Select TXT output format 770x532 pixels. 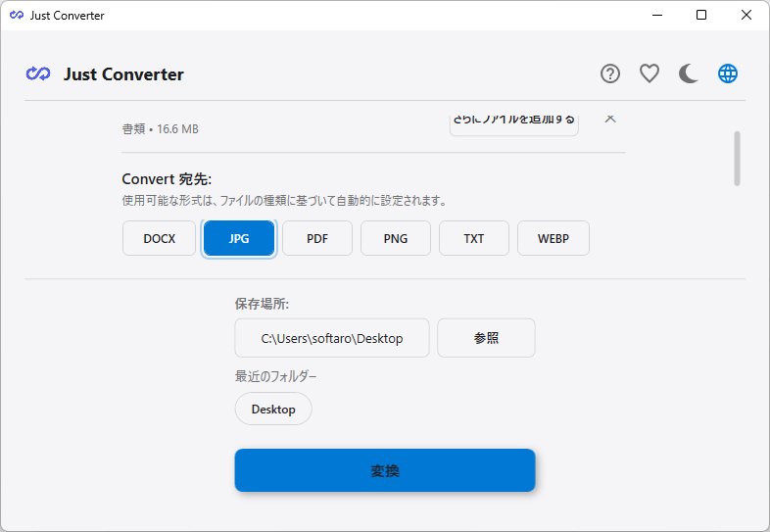[474, 238]
